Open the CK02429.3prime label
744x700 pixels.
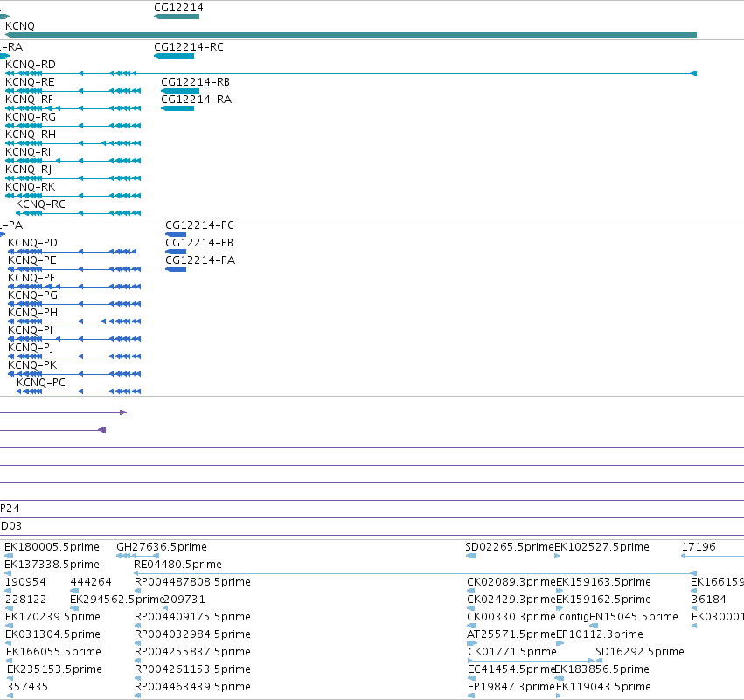511,600
